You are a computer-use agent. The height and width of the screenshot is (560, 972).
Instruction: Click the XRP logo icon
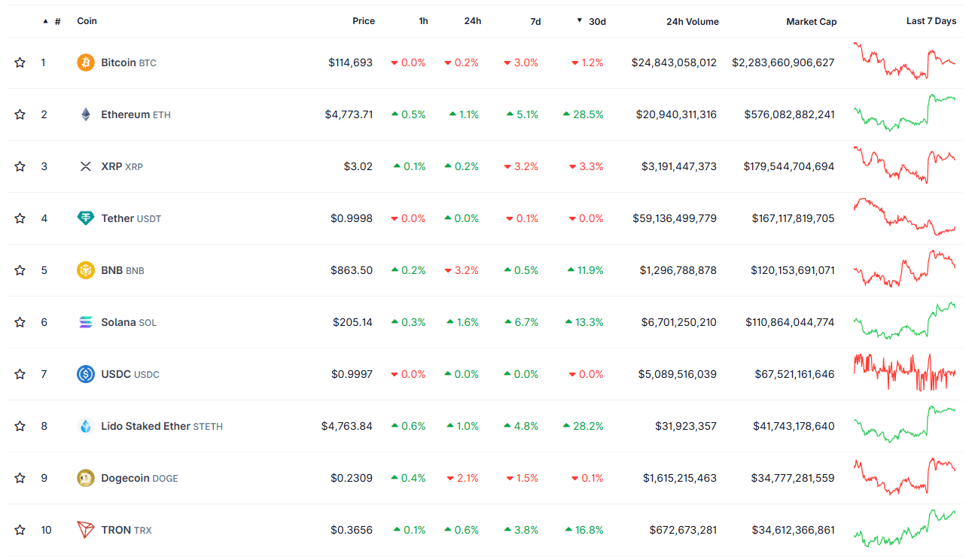tap(86, 166)
